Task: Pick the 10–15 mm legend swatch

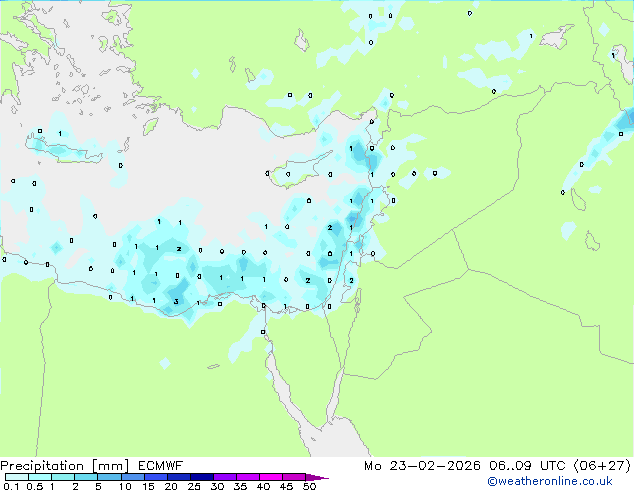Action: click(x=132, y=477)
